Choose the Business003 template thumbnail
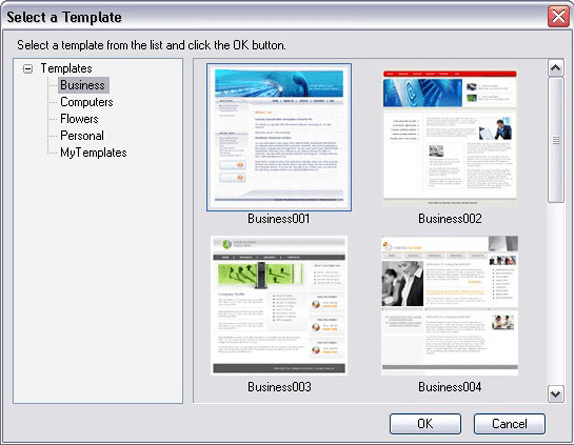Image resolution: width=574 pixels, height=445 pixels. (x=279, y=305)
